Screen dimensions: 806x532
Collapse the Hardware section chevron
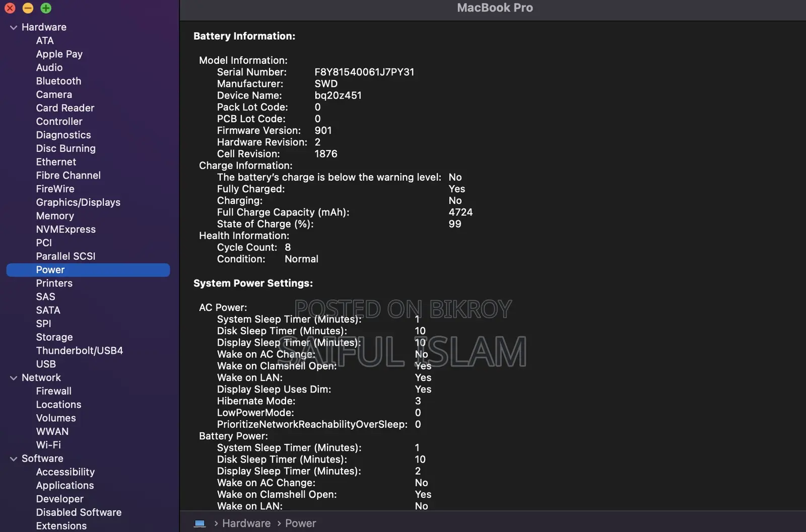[x=14, y=28]
